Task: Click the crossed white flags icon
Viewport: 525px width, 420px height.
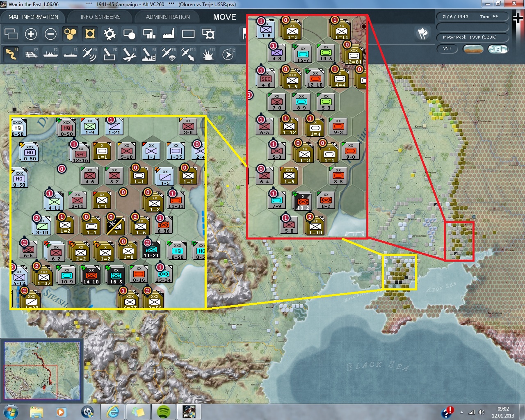Action: click(x=422, y=33)
